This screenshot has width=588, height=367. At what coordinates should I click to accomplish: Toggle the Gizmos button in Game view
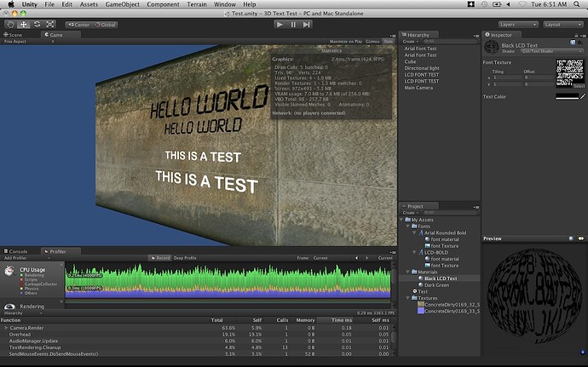[x=372, y=42]
